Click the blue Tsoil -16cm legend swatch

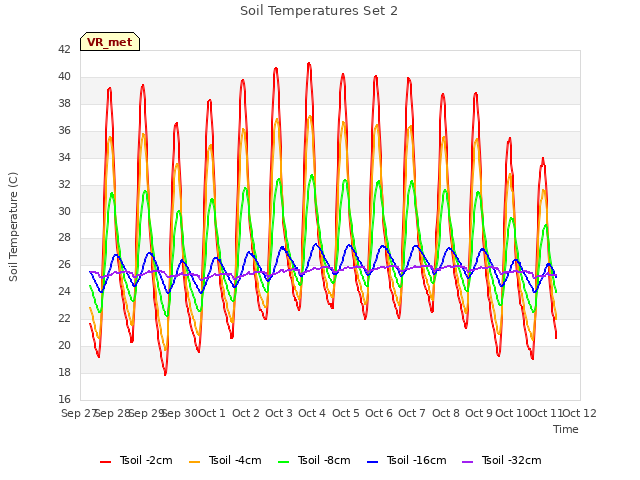pyautogui.click(x=372, y=462)
